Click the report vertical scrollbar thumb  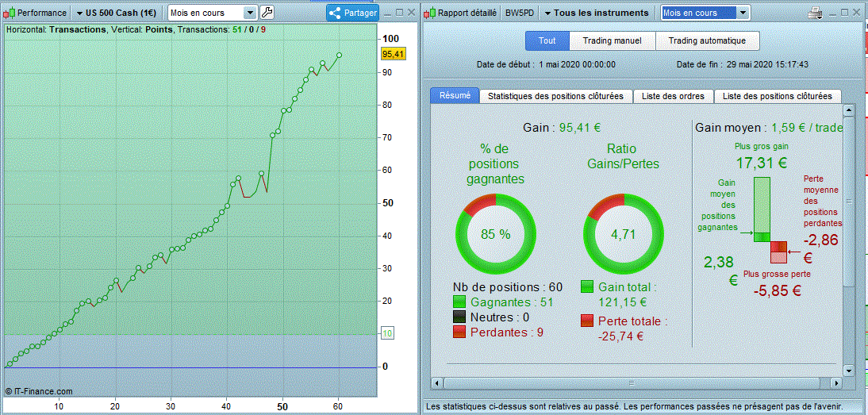coord(849,201)
